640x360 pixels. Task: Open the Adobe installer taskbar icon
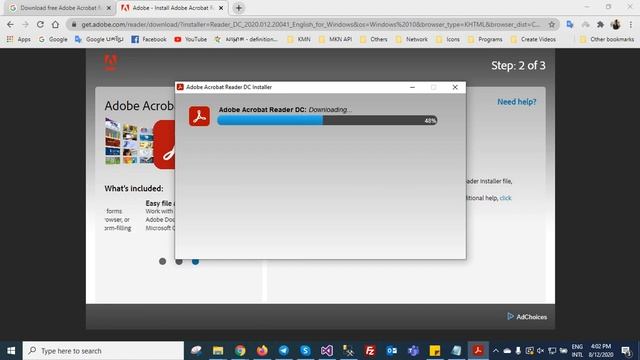(478, 351)
